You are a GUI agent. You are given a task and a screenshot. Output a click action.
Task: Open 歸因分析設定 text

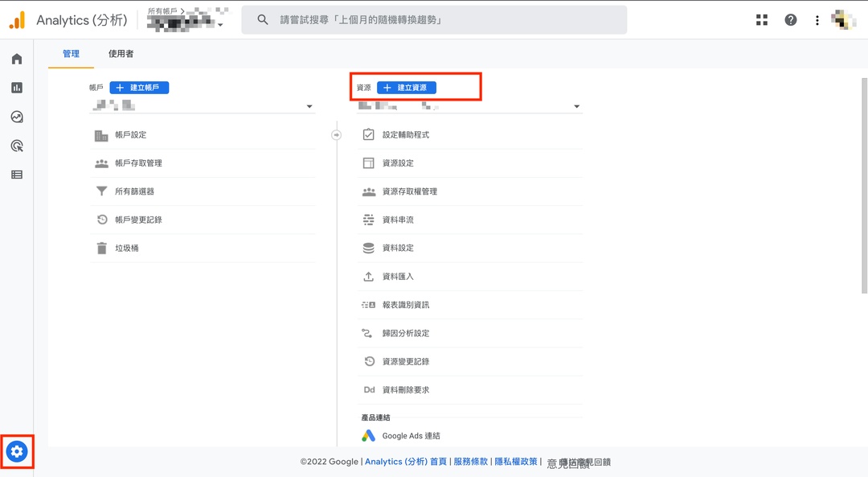(x=406, y=333)
